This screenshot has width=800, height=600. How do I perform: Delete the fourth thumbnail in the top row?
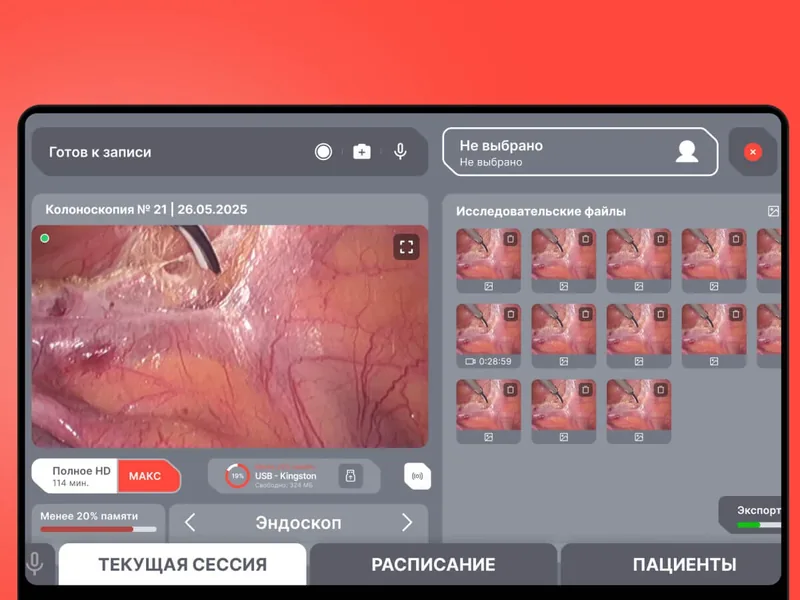[x=736, y=239]
